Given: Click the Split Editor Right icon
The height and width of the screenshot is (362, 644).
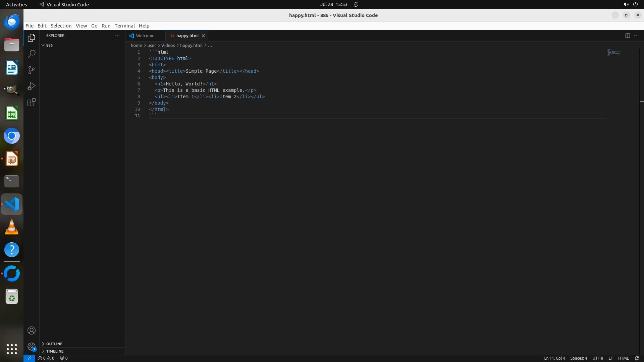Looking at the screenshot, I should coord(627,36).
